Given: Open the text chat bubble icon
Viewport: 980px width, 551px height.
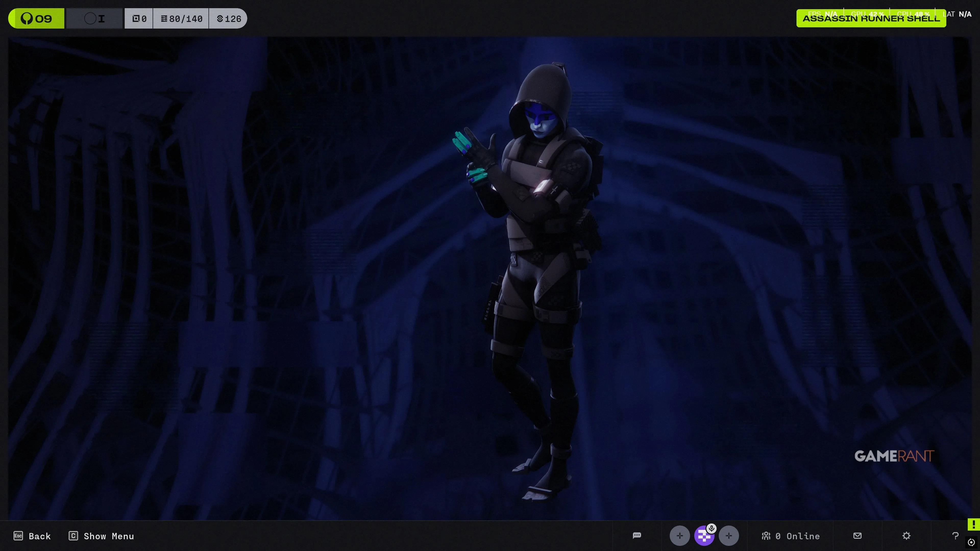Looking at the screenshot, I should pos(637,535).
